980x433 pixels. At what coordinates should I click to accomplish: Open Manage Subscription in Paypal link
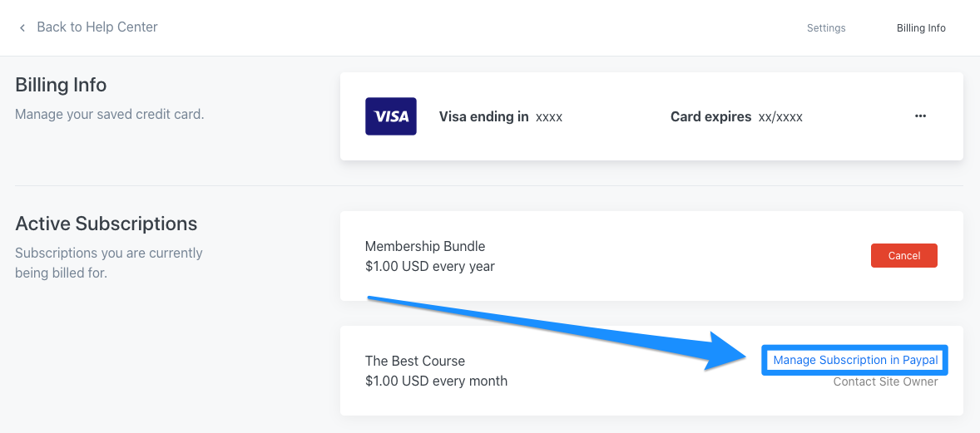tap(855, 360)
